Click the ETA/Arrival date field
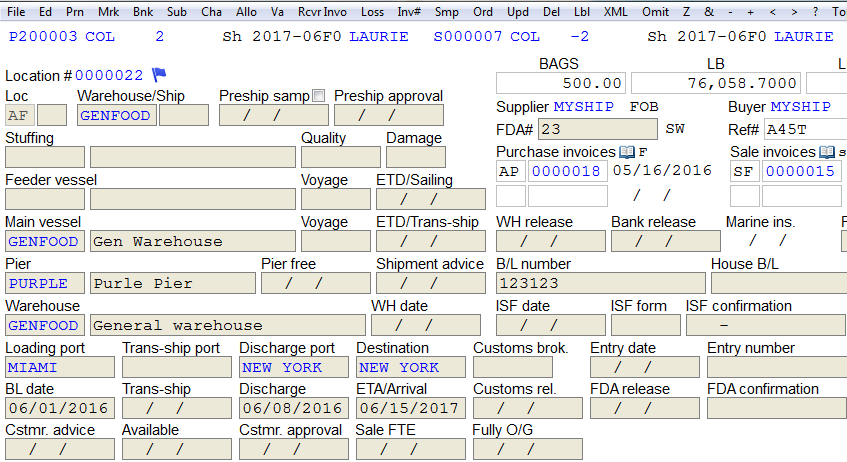847x462 pixels. tap(411, 408)
